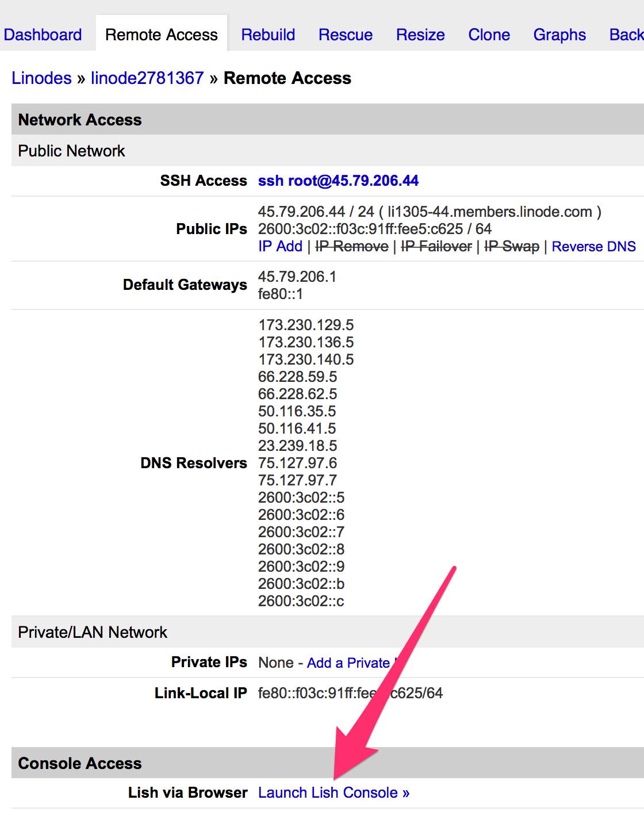Viewport: 644px width, 819px height.
Task: Click the Default Gateways label
Action: pyautogui.click(x=185, y=285)
